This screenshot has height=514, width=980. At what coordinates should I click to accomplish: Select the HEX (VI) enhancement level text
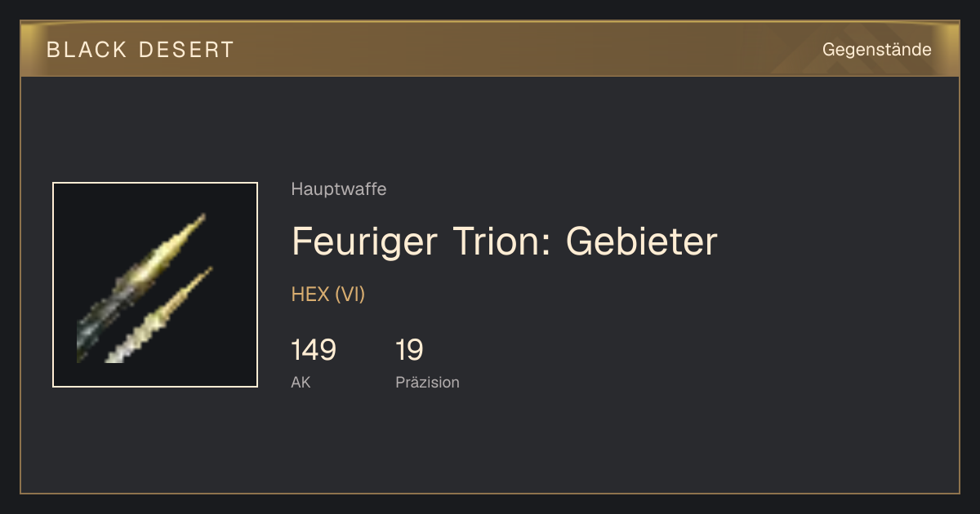coord(328,295)
